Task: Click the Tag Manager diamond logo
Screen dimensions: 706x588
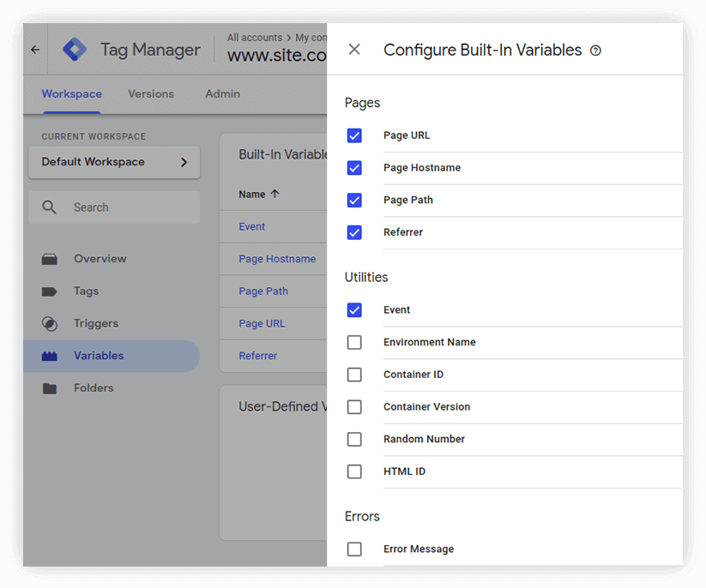Action: click(75, 50)
